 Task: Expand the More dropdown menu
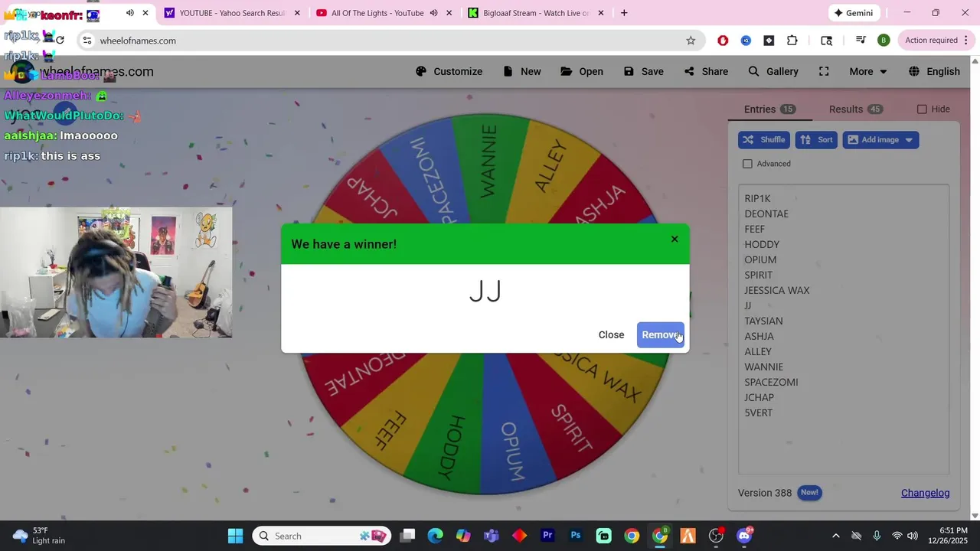[868, 71]
